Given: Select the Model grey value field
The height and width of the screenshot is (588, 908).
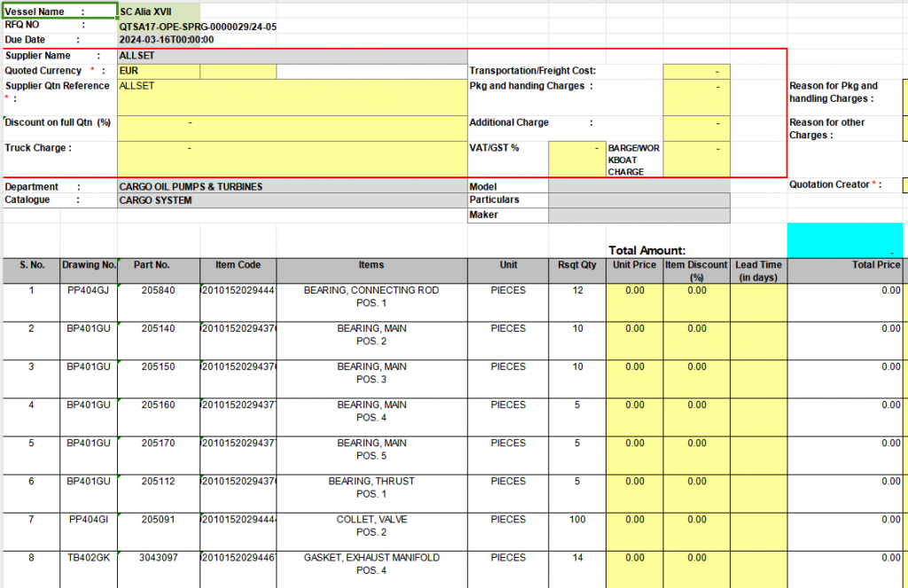Looking at the screenshot, I should pos(638,187).
